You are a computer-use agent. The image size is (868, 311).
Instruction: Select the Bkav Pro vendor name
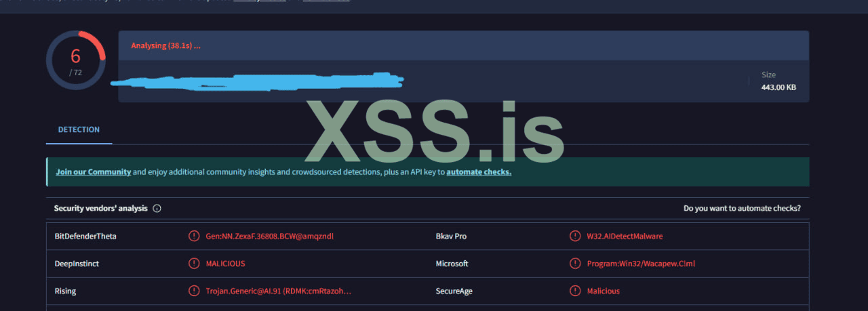click(x=451, y=236)
